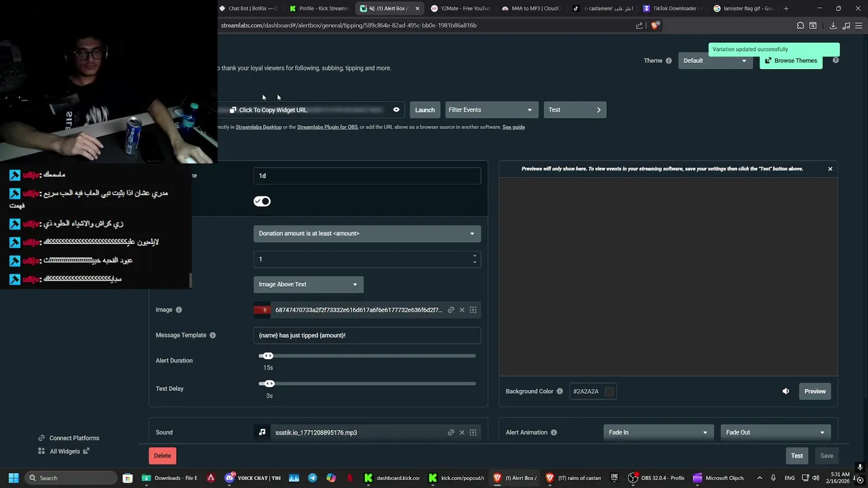Switch to TikTok Downloader tab

click(x=672, y=8)
